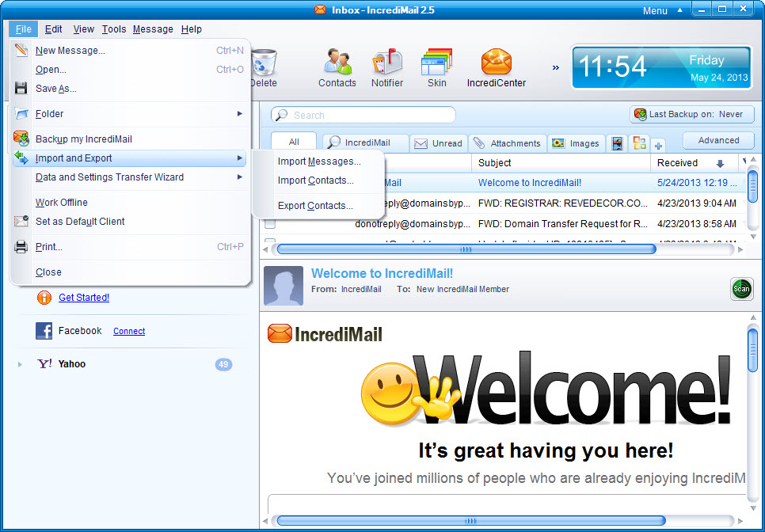Image resolution: width=765 pixels, height=532 pixels.
Task: Tick the checkbox for the 8:58 AM email
Action: click(x=270, y=224)
